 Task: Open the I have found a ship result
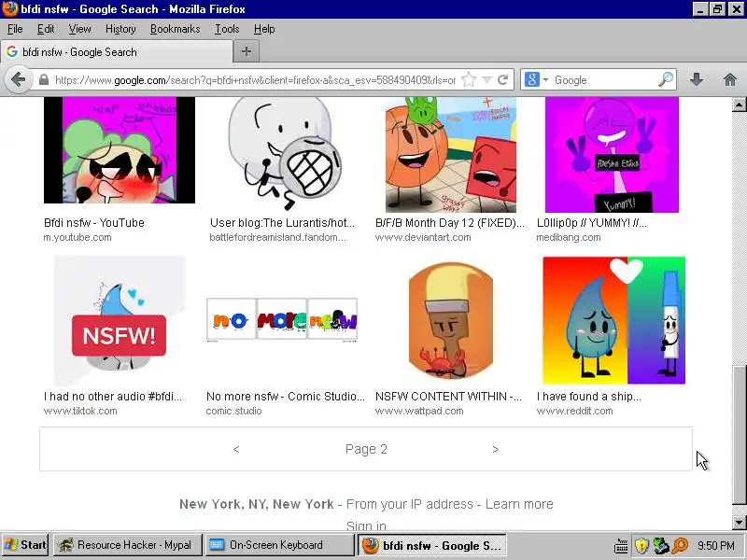click(x=589, y=396)
